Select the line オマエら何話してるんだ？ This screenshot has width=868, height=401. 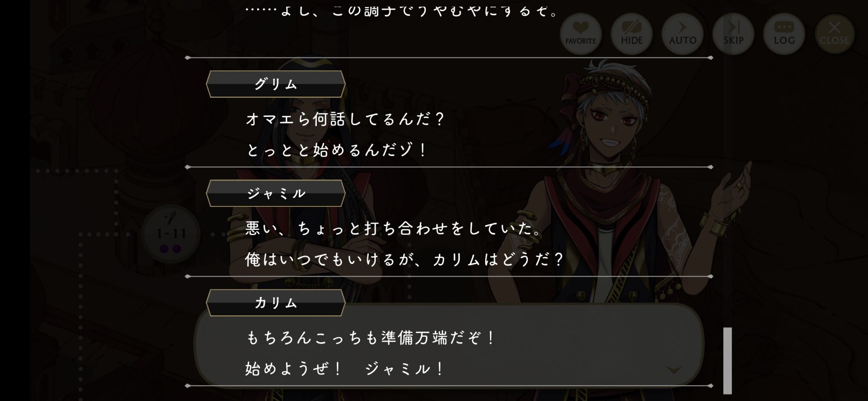(x=345, y=119)
